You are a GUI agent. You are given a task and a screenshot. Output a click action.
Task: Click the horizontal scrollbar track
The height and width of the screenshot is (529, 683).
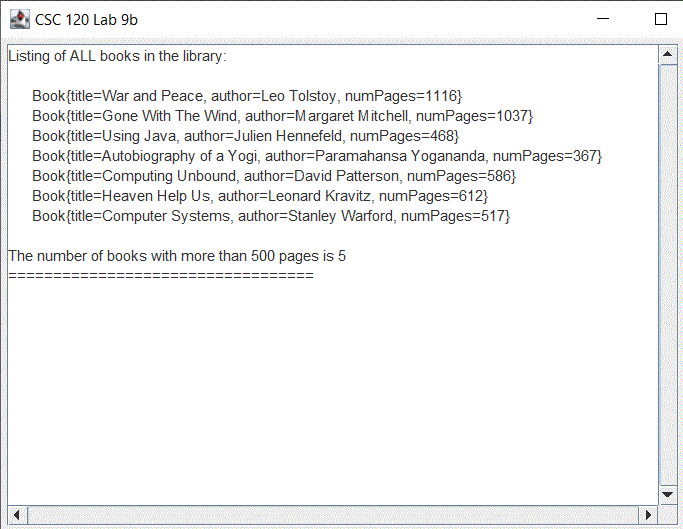coord(330,515)
